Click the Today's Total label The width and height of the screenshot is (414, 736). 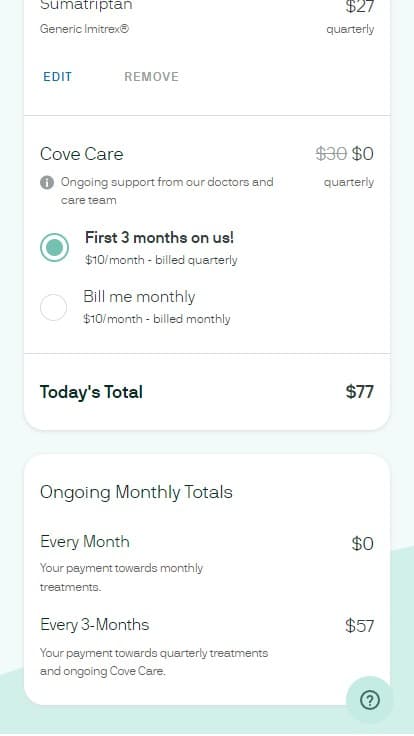click(x=91, y=392)
